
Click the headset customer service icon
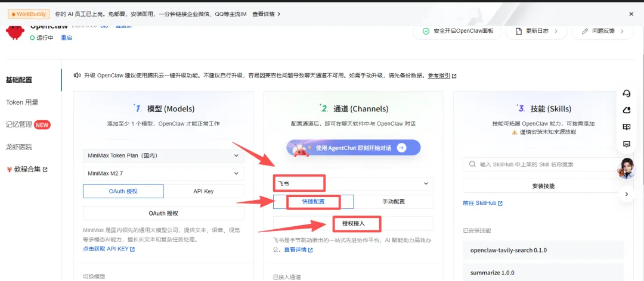click(x=627, y=93)
